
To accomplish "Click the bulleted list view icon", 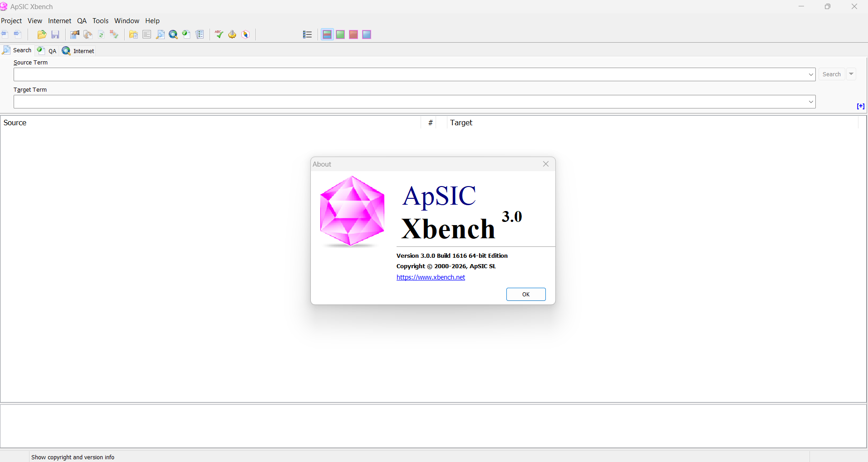I will [307, 34].
